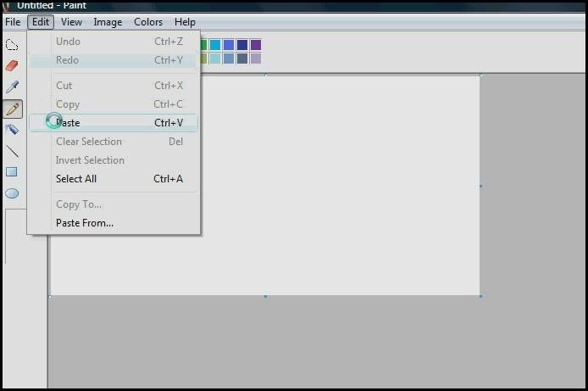The height and width of the screenshot is (391, 588).
Task: Pick the slate gray-blue swatch
Action: [x=242, y=59]
